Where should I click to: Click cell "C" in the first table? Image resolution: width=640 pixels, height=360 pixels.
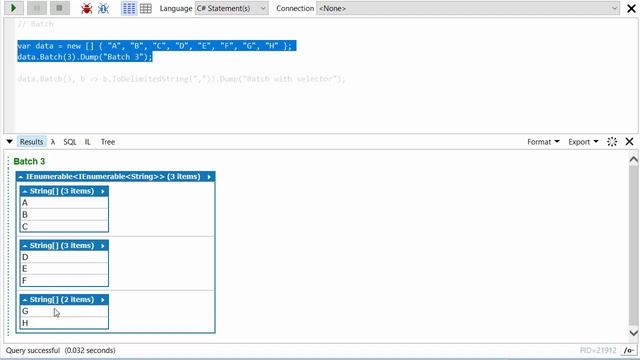[x=64, y=226]
